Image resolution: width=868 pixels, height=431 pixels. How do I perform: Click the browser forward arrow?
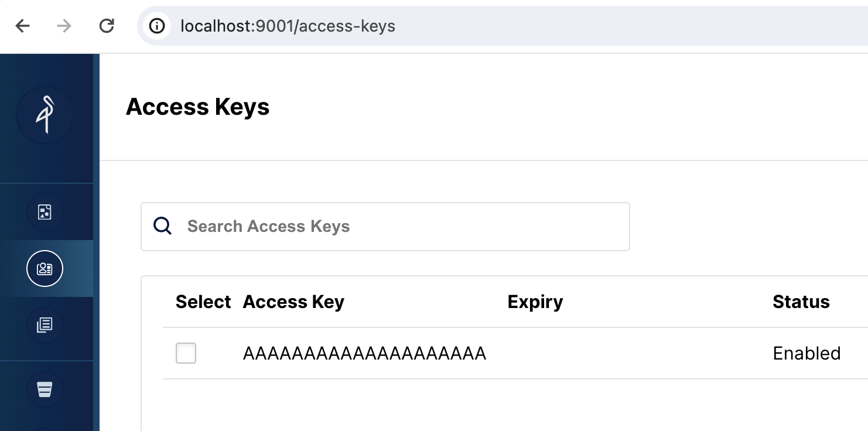tap(64, 26)
